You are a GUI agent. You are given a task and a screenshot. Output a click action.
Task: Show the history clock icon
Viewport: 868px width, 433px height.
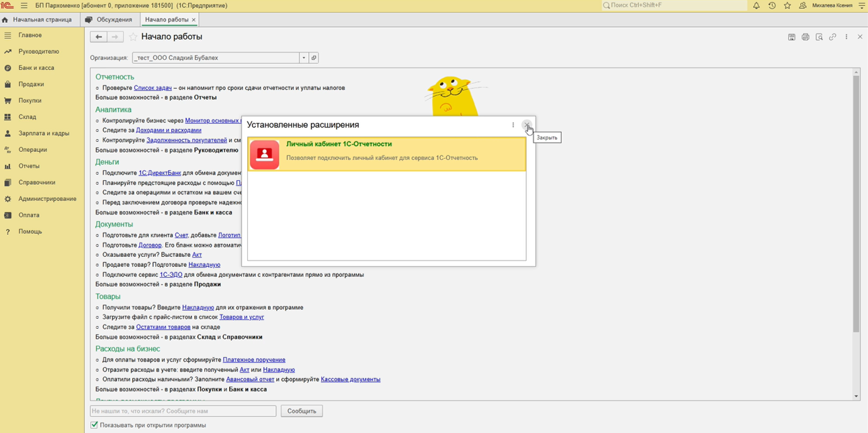tap(772, 5)
